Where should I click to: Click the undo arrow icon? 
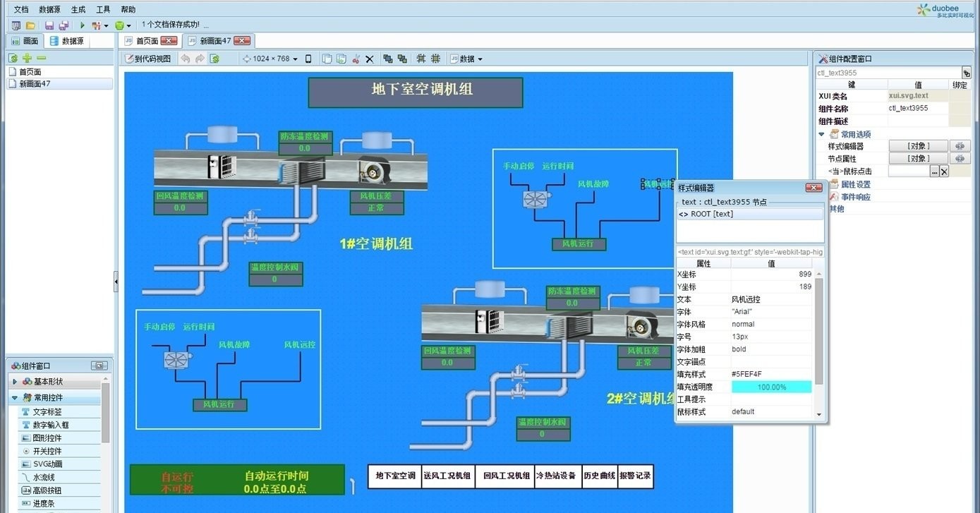[x=186, y=59]
